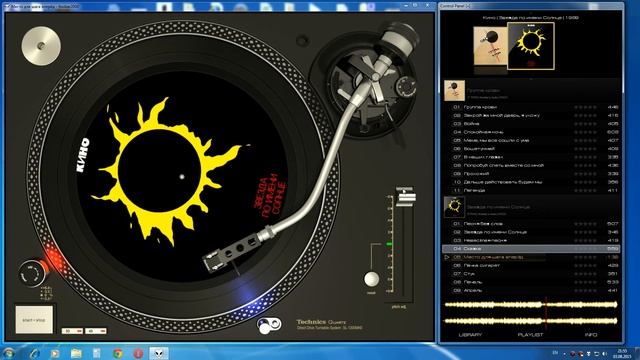
Task: Select track 11 Легенда
Action: point(532,191)
